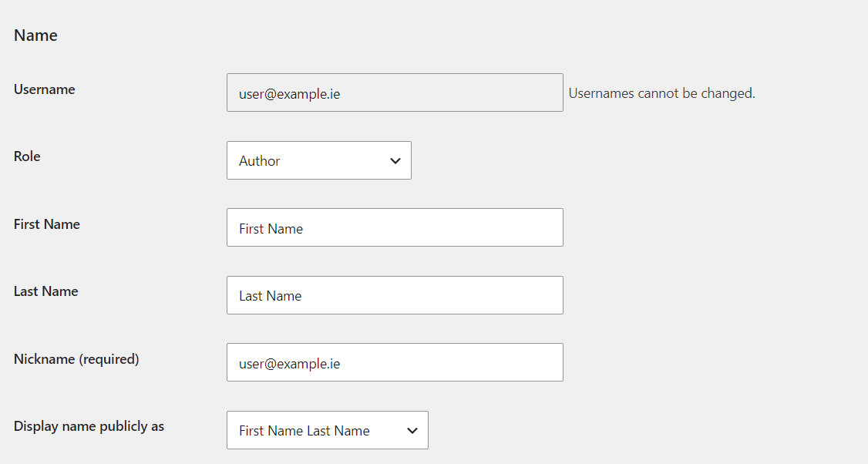Click inside the Nickname input box
868x464 pixels.
tap(395, 362)
